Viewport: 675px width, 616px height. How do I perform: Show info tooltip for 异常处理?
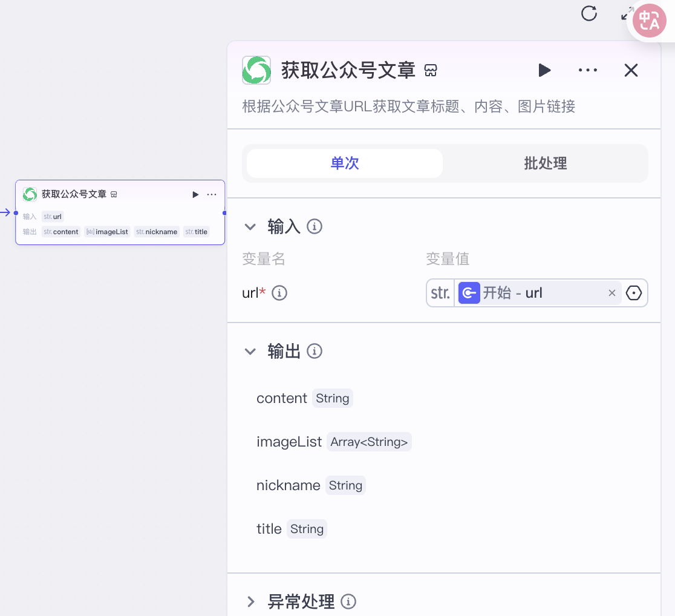(348, 601)
